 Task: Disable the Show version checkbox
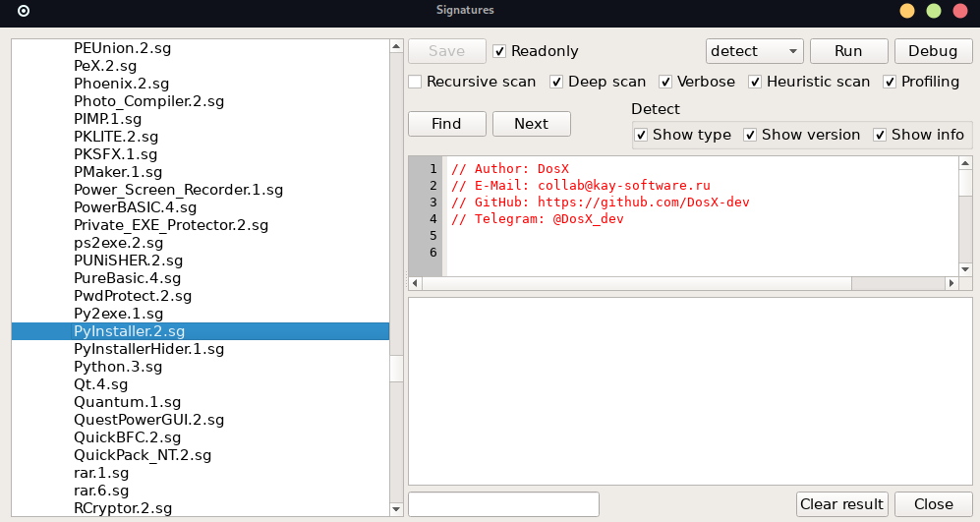(750, 135)
